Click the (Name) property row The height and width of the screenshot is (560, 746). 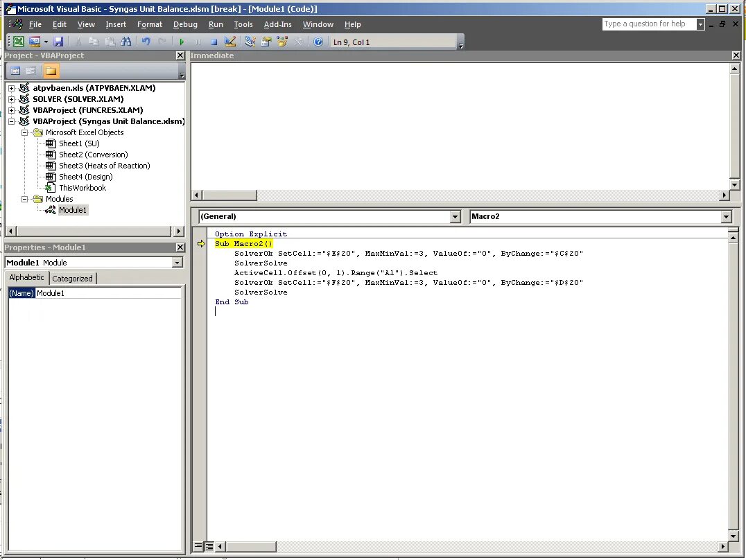click(95, 293)
